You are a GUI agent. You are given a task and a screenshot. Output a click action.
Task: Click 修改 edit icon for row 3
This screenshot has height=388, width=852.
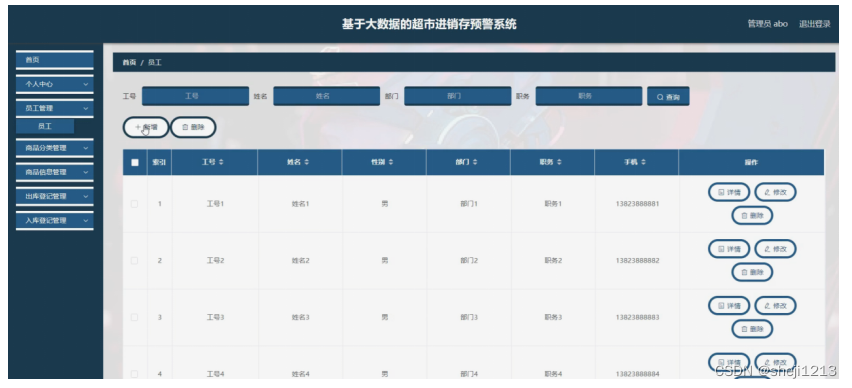click(775, 305)
